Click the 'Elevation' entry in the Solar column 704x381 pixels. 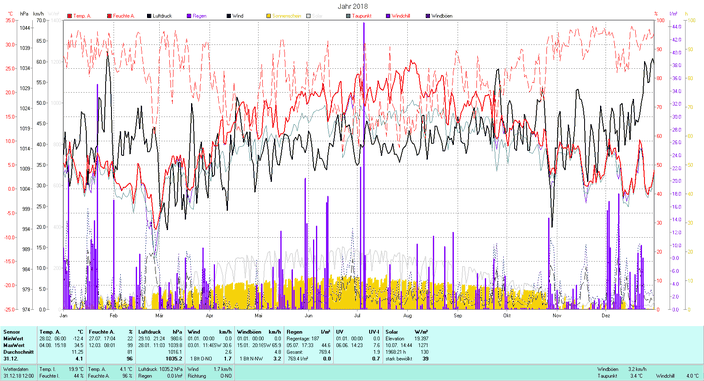pos(395,339)
